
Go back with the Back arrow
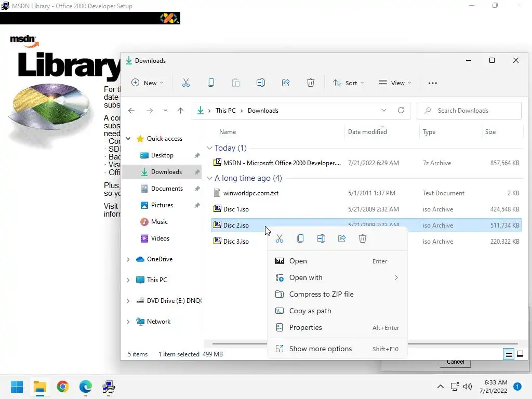coord(131,111)
